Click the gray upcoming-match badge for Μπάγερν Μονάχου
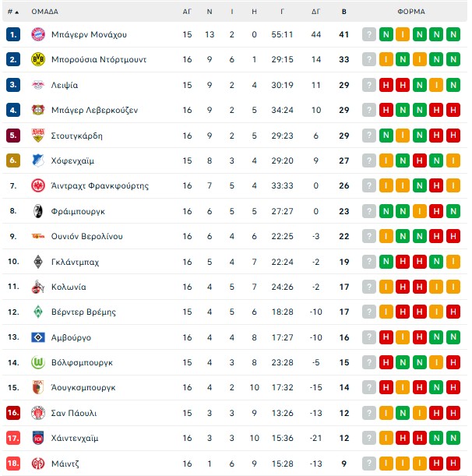Viewport: 472px width, 476px height. (x=369, y=34)
